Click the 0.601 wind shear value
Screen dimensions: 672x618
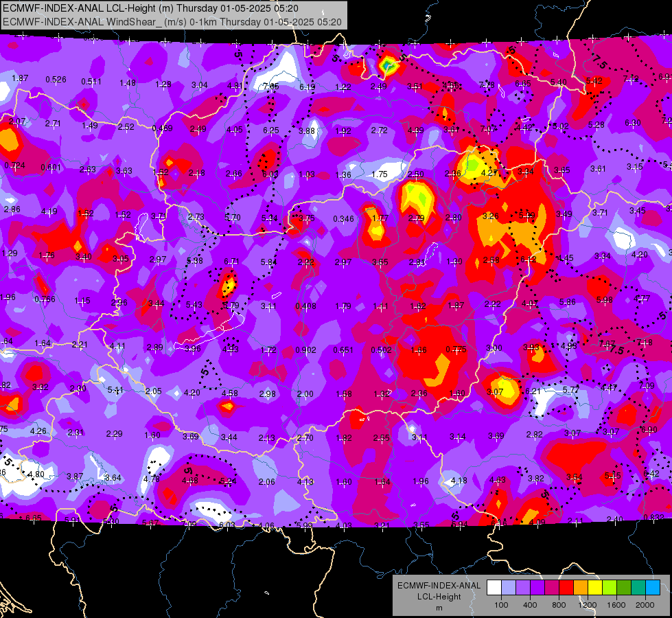[x=51, y=168]
